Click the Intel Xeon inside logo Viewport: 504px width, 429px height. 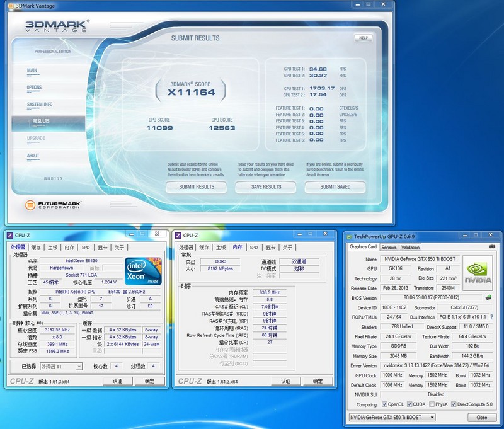tap(143, 272)
